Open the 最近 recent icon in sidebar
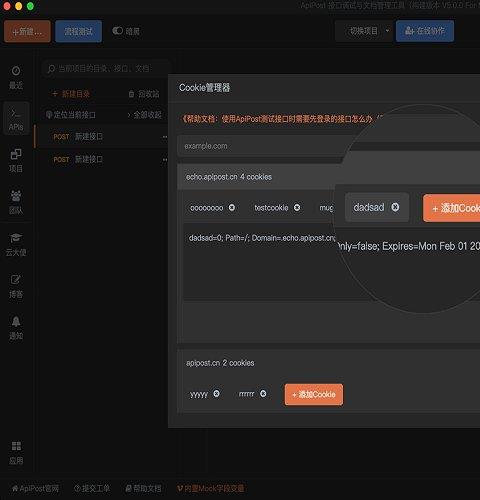The height and width of the screenshot is (500, 480). click(x=16, y=77)
